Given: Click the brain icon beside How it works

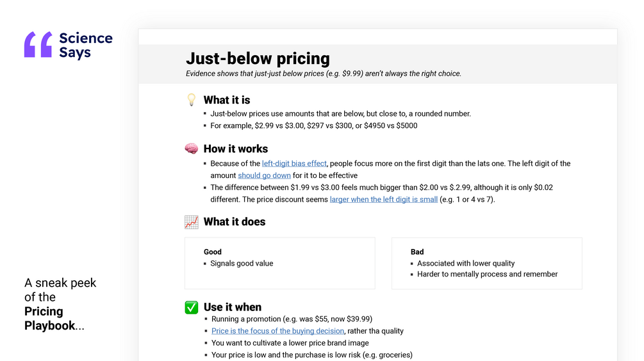Looking at the screenshot, I should 191,148.
